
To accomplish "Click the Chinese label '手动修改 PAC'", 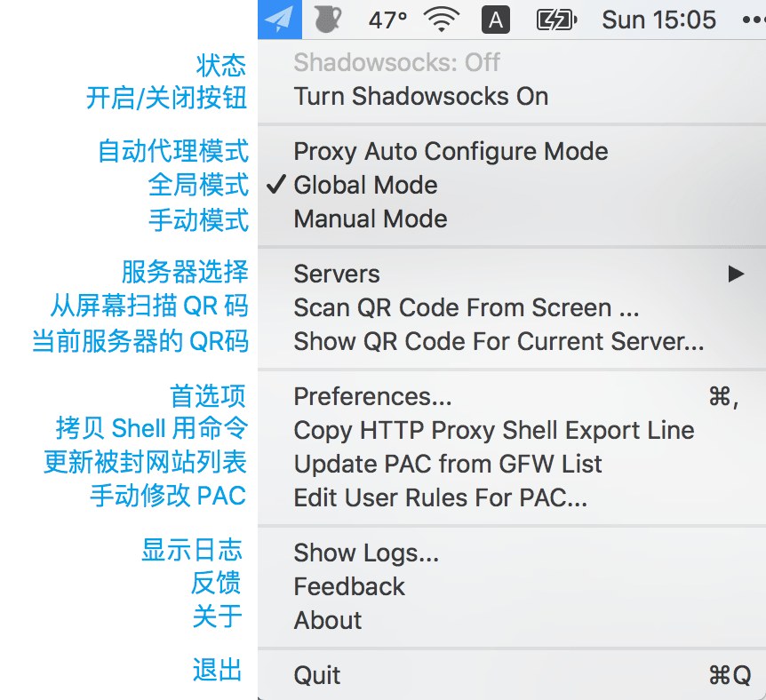I will point(168,496).
